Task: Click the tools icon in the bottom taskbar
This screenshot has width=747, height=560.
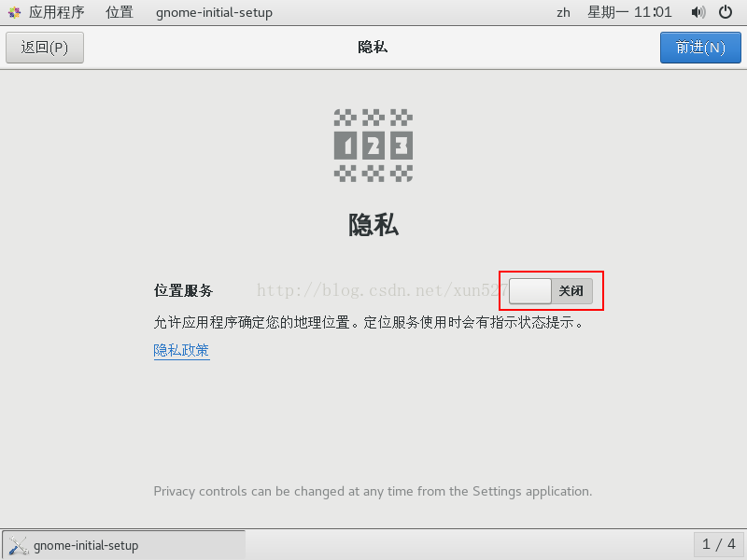Action: pyautogui.click(x=19, y=545)
